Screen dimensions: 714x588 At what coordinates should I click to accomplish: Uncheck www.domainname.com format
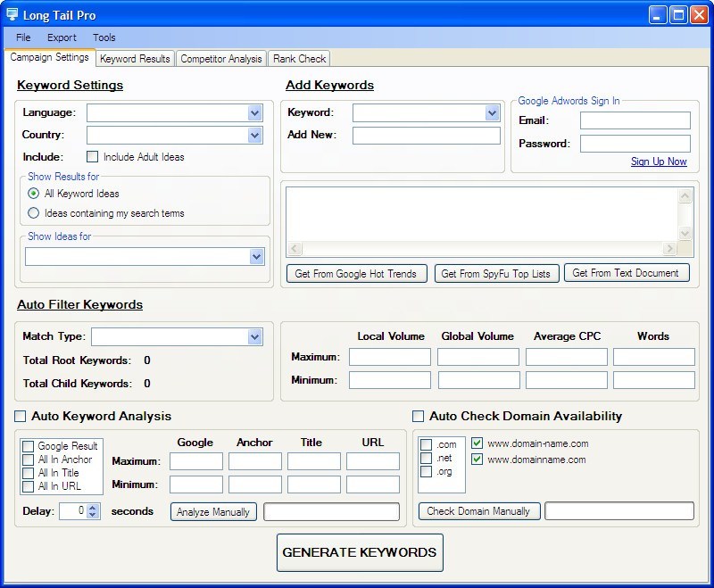coord(477,460)
